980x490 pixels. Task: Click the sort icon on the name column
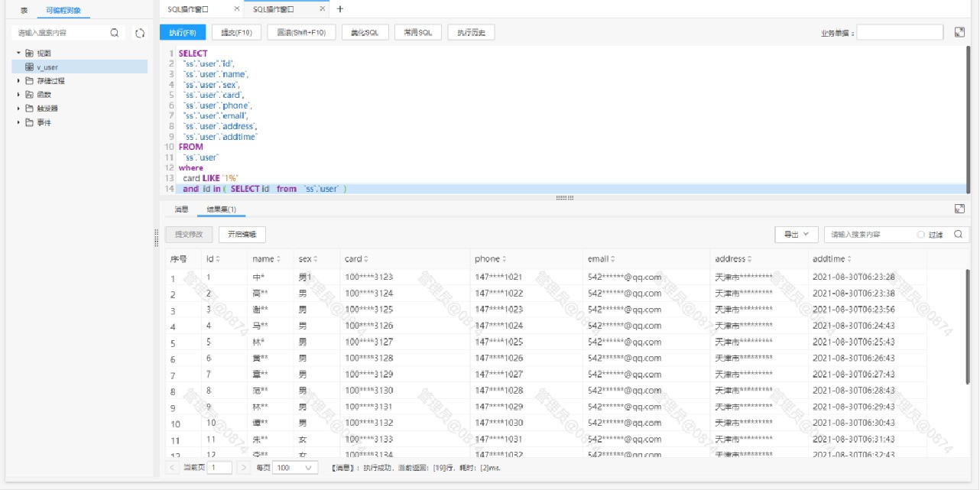pos(279,260)
